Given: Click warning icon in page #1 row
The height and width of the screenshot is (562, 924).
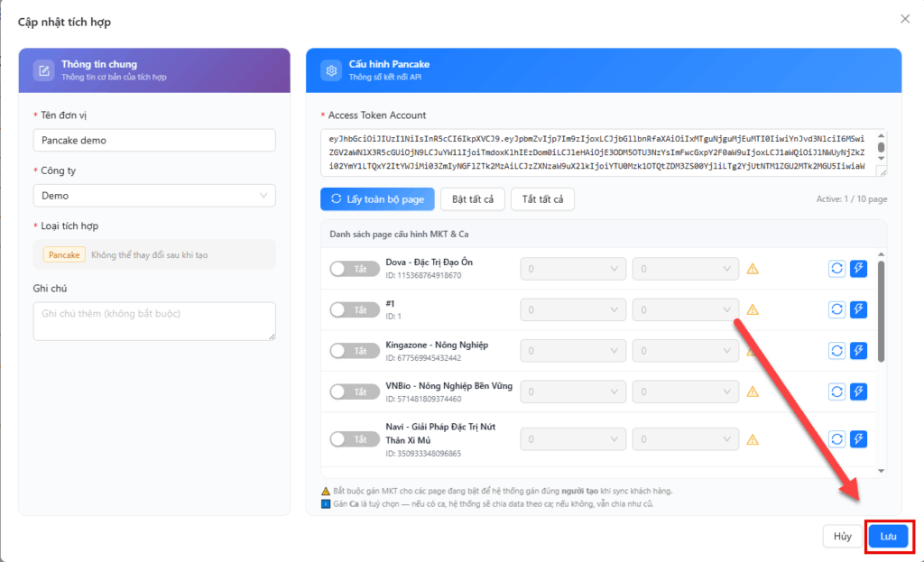Looking at the screenshot, I should [753, 309].
